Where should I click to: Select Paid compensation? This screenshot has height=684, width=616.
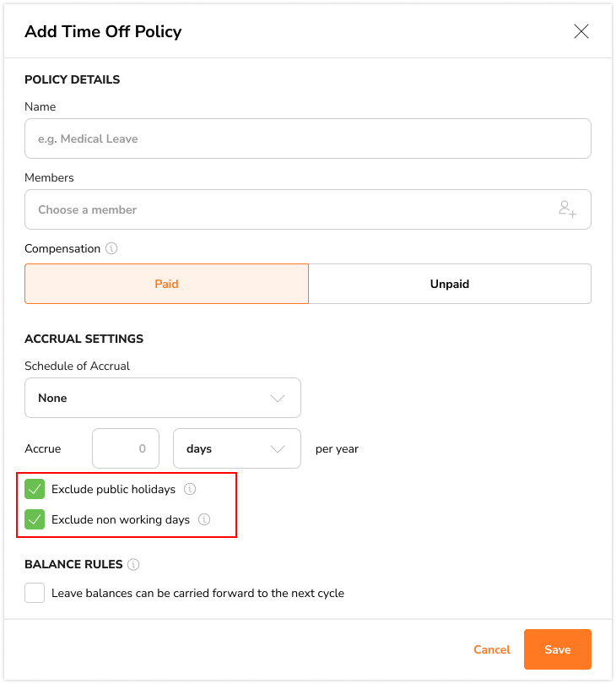[166, 284]
